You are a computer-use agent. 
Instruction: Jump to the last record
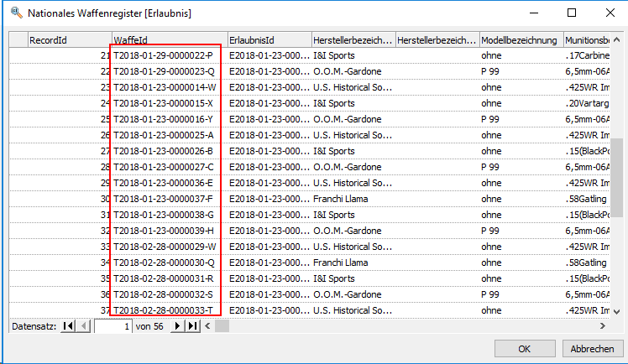click(x=192, y=326)
